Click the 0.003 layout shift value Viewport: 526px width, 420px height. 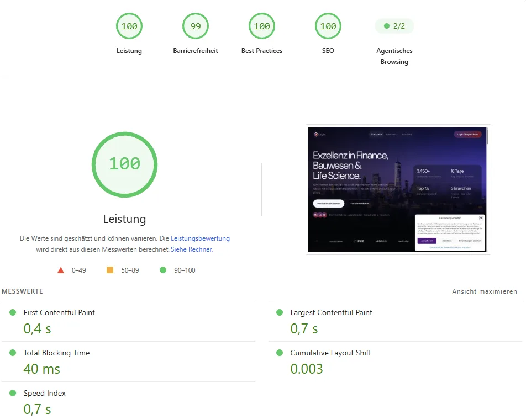point(306,369)
